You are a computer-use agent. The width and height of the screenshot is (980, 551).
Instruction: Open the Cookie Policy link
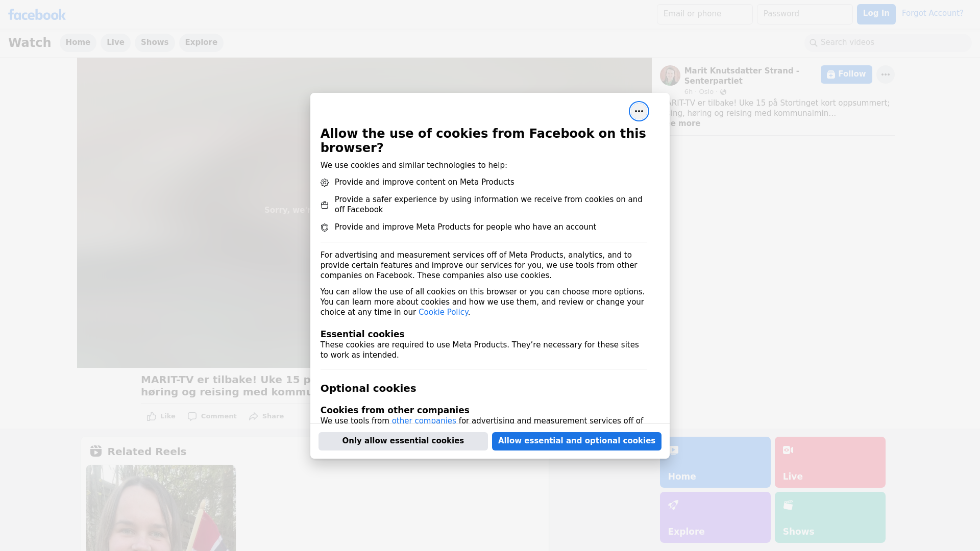(x=443, y=312)
